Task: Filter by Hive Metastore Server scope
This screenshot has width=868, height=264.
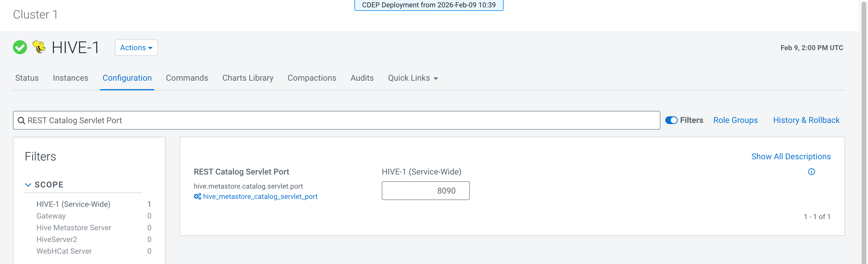Action: point(74,228)
